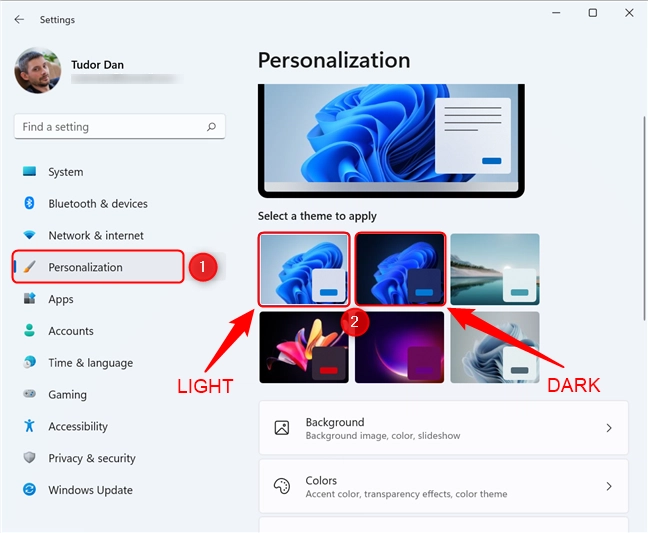Click the "Select a theme to apply" text
This screenshot has width=648, height=533.
click(317, 216)
